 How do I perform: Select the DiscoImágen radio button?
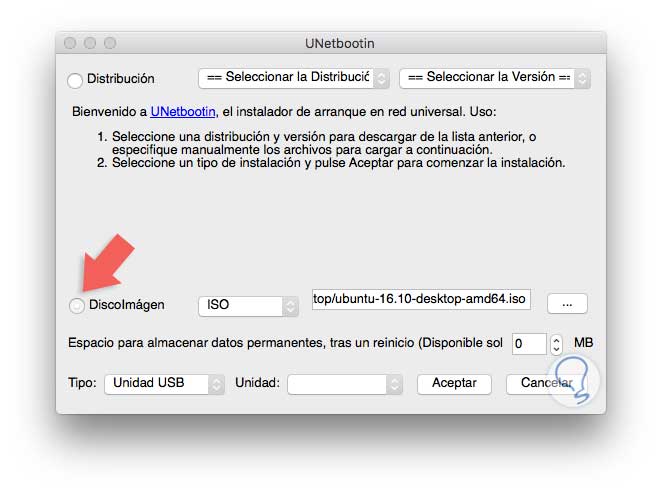[x=76, y=305]
